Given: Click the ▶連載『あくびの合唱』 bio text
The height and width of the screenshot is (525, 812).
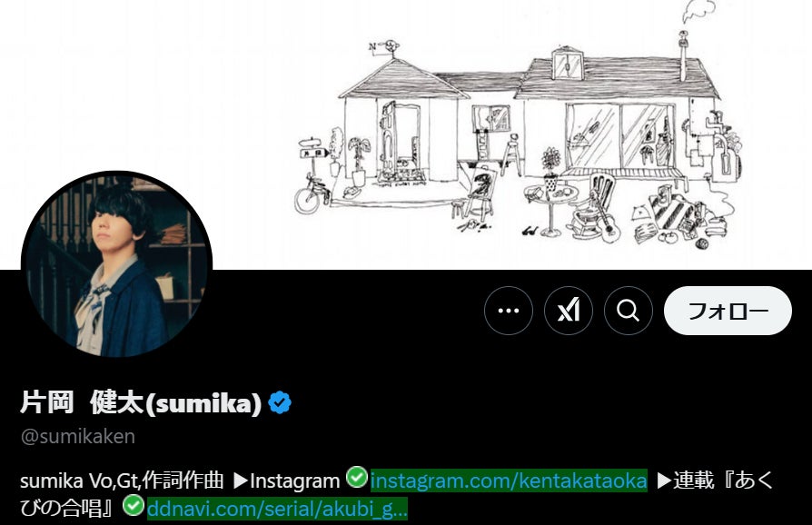Looking at the screenshot, I should tap(715, 480).
